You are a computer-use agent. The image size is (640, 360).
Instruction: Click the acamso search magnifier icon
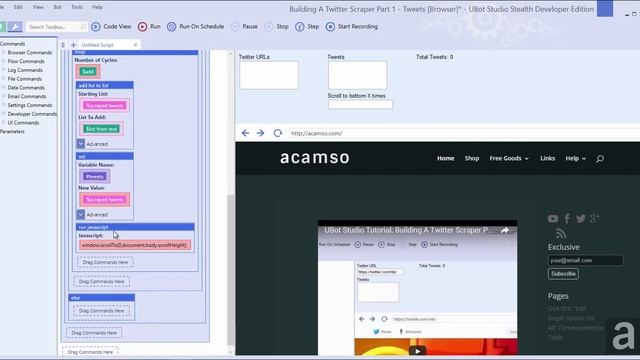[600, 158]
